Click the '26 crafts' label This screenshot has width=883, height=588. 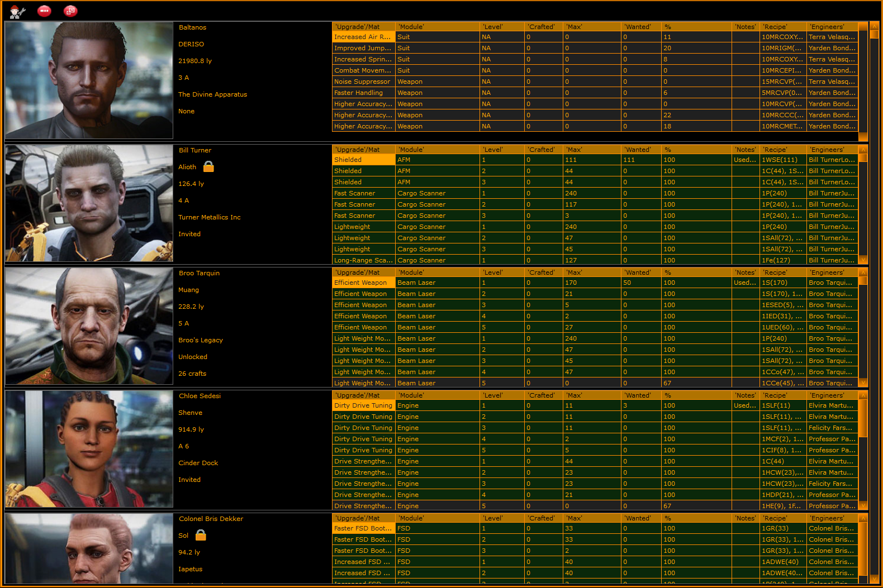[x=192, y=374]
